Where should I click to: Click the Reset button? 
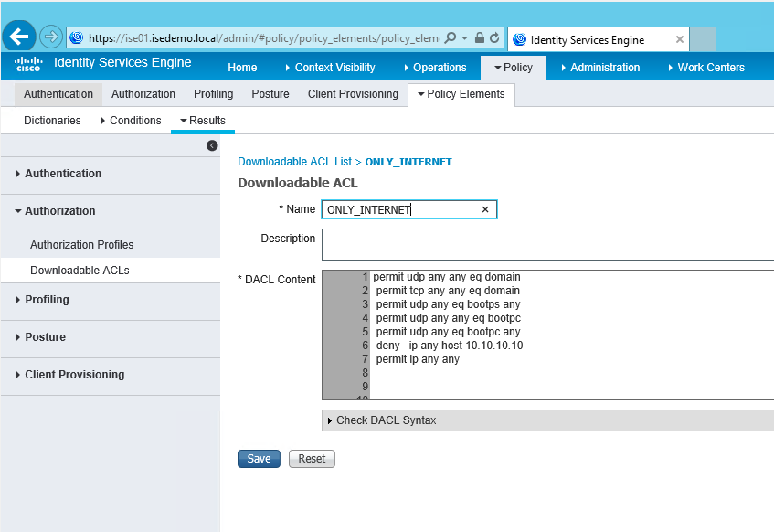coord(312,459)
